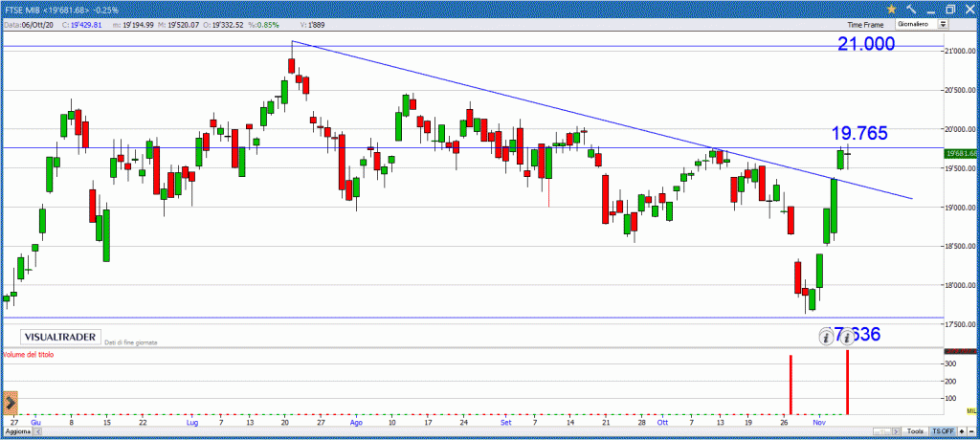The height and width of the screenshot is (440, 980).
Task: Click the red volume bar near date 26
Action: point(791,385)
